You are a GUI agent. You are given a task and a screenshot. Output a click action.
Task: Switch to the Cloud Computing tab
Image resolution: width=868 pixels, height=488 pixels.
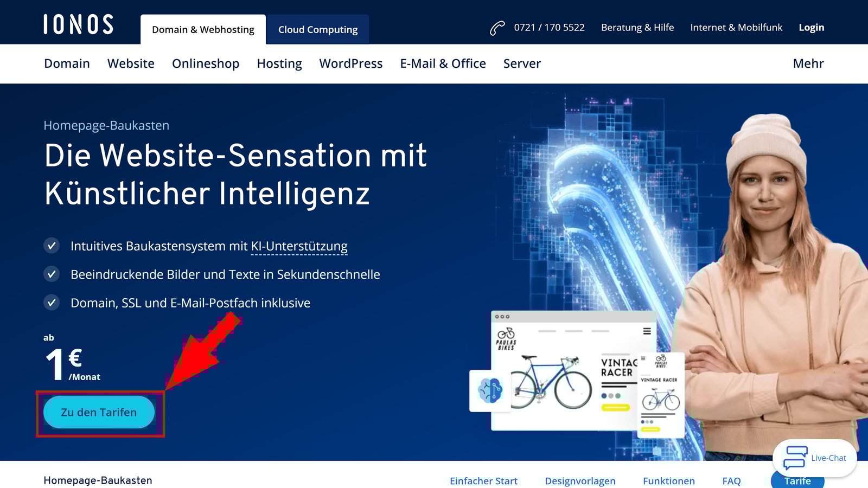point(318,29)
